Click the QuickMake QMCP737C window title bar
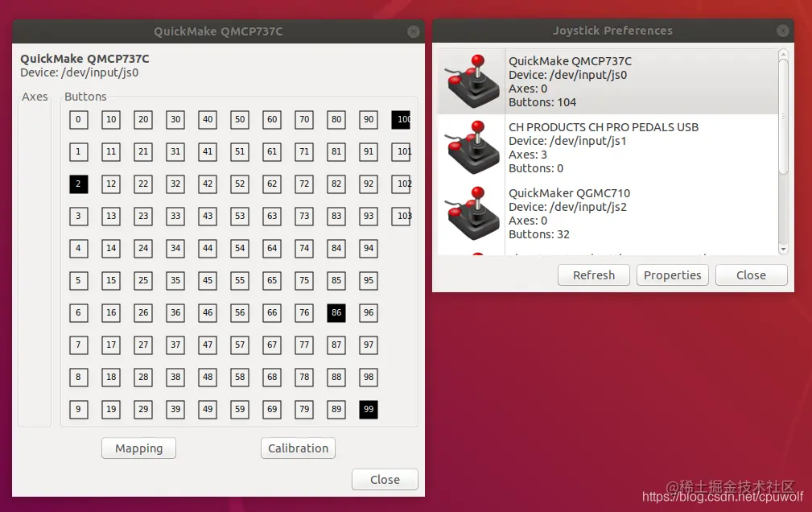The height and width of the screenshot is (512, 812). pos(218,31)
